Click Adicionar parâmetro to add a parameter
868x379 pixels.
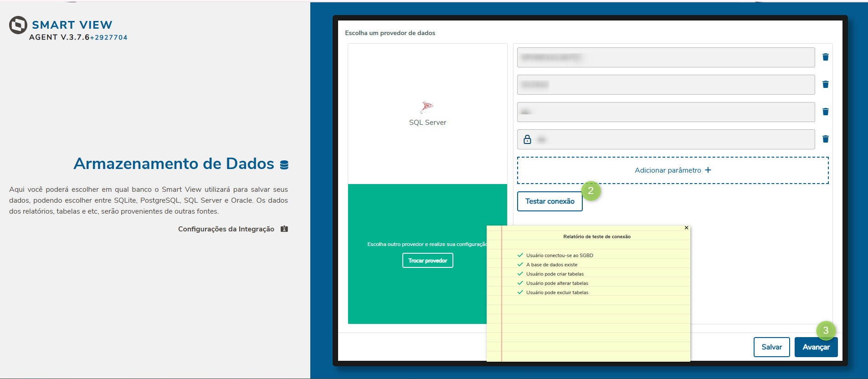click(x=673, y=170)
